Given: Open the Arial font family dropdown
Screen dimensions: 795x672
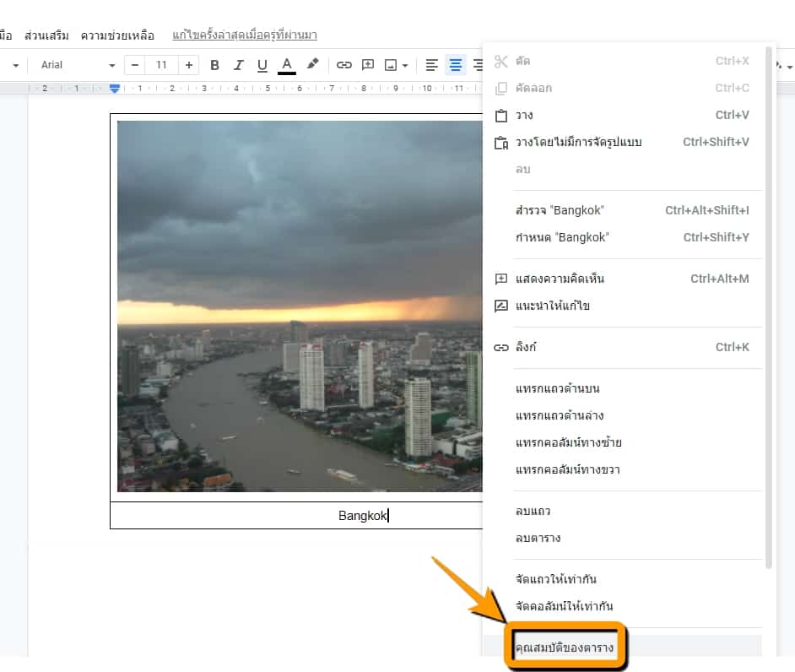Looking at the screenshot, I should click(78, 65).
